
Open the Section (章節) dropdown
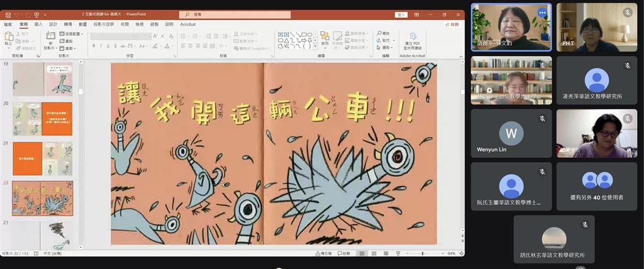pyautogui.click(x=68, y=48)
